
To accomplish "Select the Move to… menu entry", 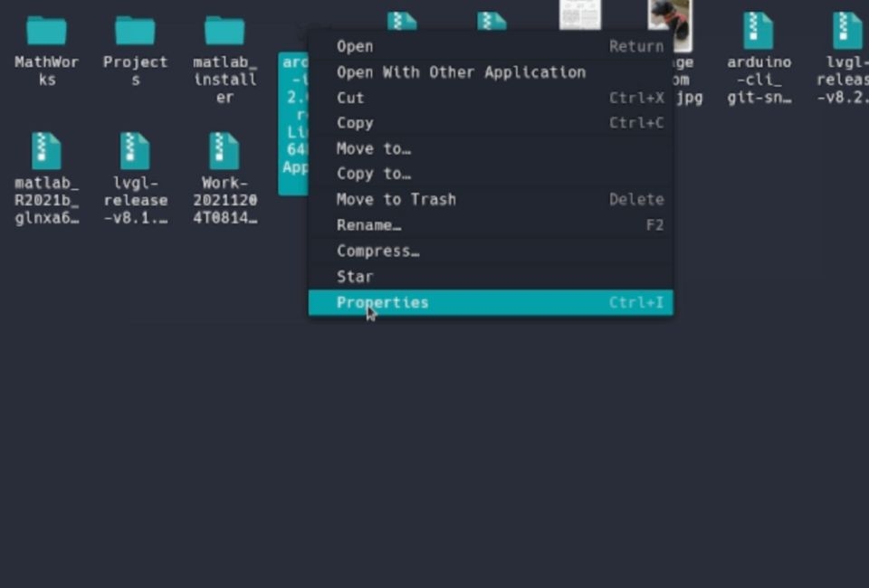I will [491, 148].
